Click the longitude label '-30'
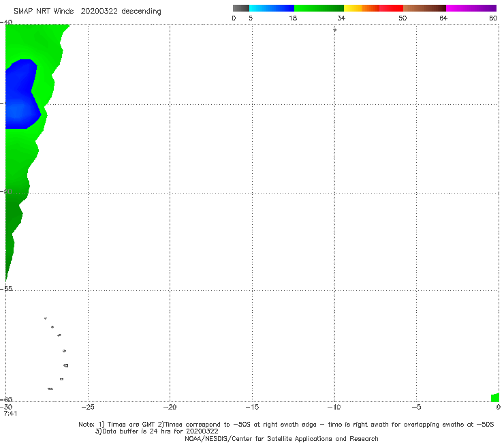The height and width of the screenshot is (443, 504). tap(6, 407)
